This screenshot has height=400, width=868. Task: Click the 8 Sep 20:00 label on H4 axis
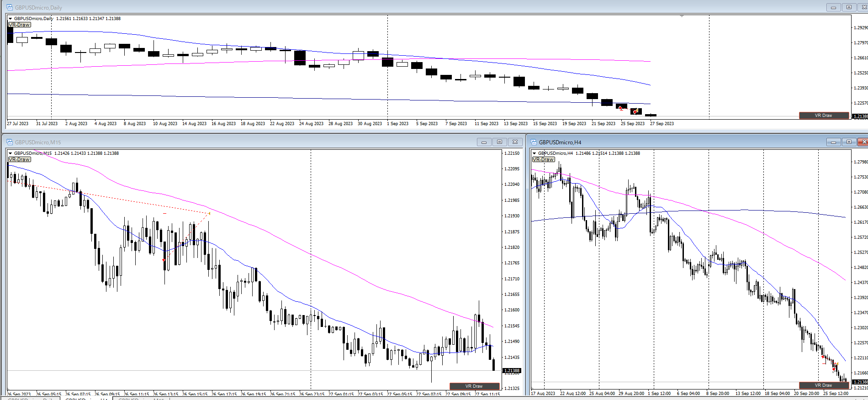tap(718, 394)
